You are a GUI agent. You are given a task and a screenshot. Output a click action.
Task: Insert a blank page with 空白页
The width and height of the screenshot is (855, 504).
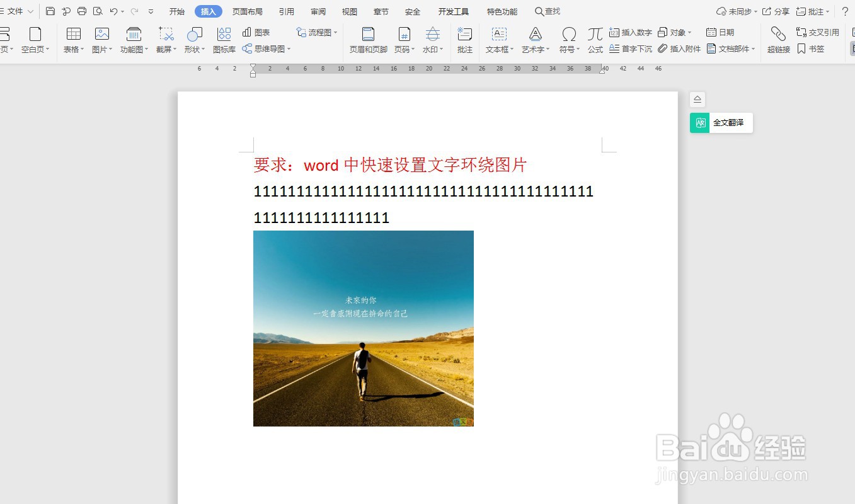35,40
